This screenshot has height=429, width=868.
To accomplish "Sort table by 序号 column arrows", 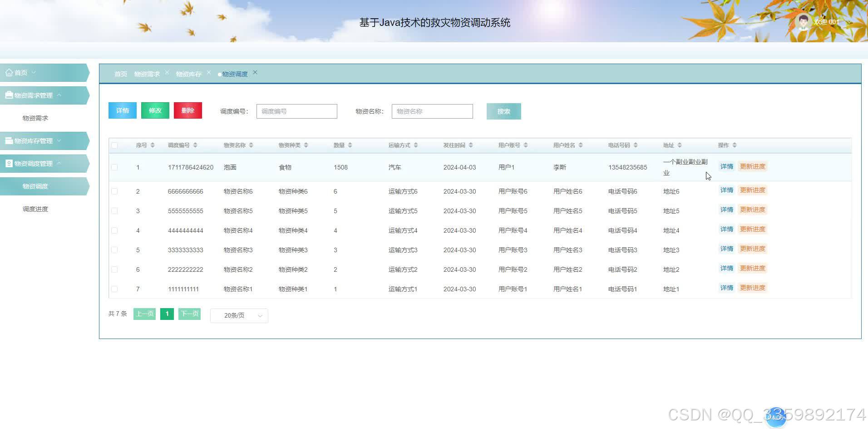I will click(153, 145).
